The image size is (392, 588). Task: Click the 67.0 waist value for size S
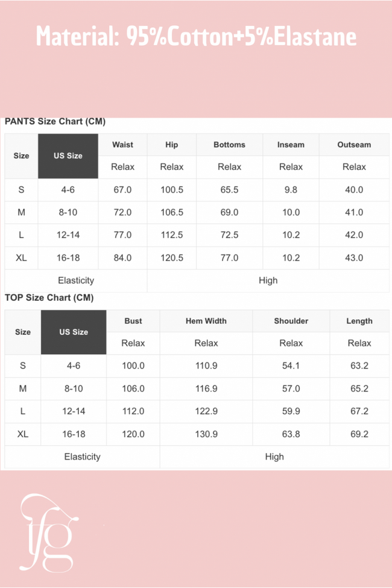(122, 190)
